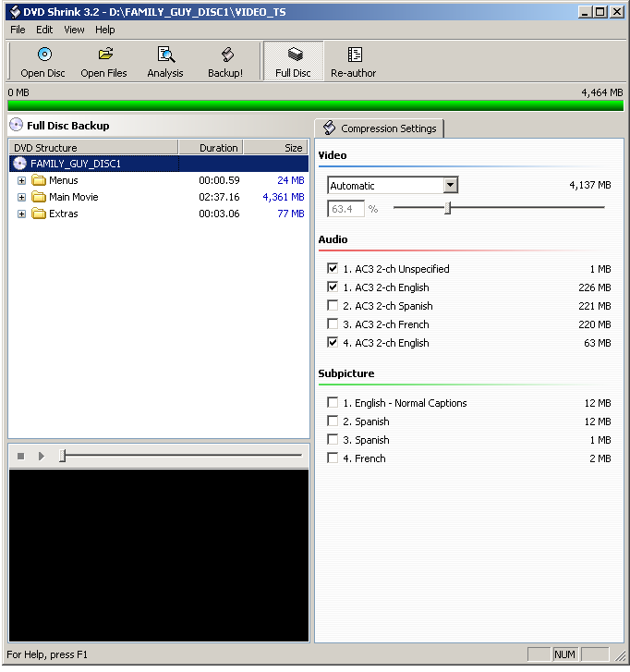Screen dimensions: 630x672
Task: Play the video preview
Action: pos(42,456)
